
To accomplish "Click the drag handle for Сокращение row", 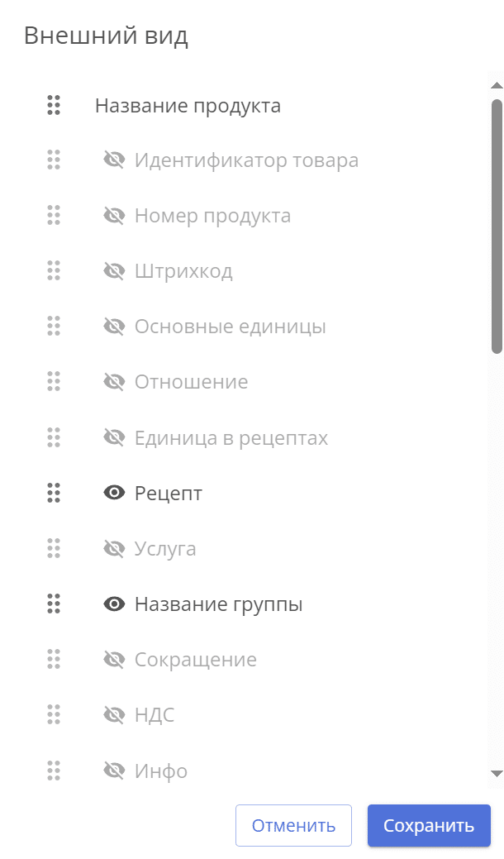I will tap(54, 660).
